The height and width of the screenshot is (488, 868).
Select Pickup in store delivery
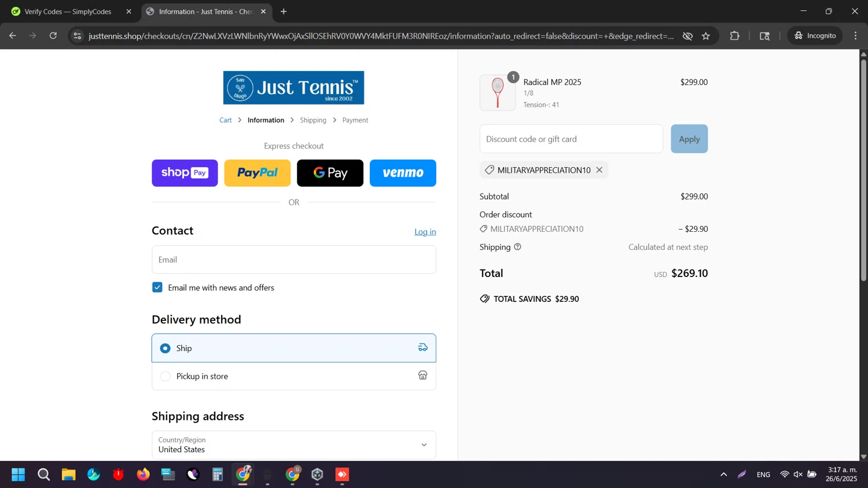pyautogui.click(x=293, y=376)
